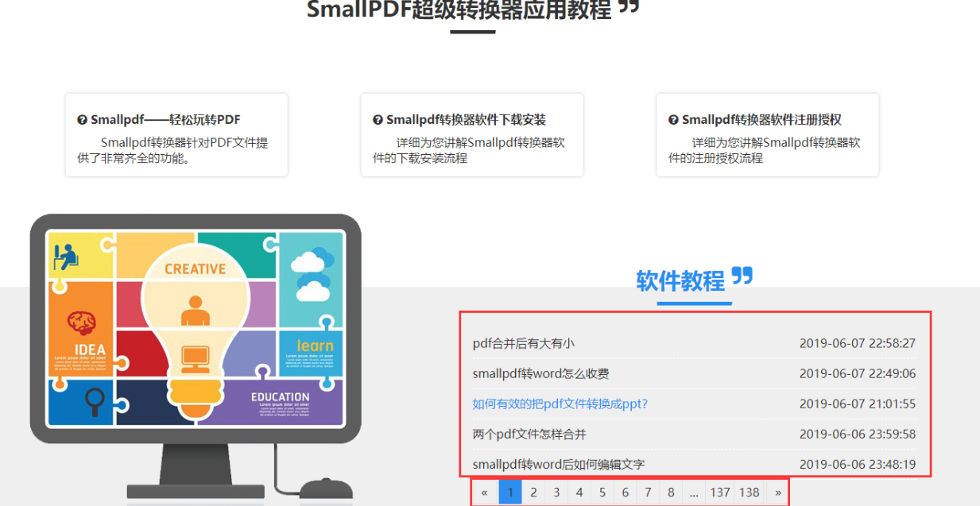Click timestamp 2019-06-06 23:59:58
This screenshot has width=980, height=506.
(x=858, y=434)
